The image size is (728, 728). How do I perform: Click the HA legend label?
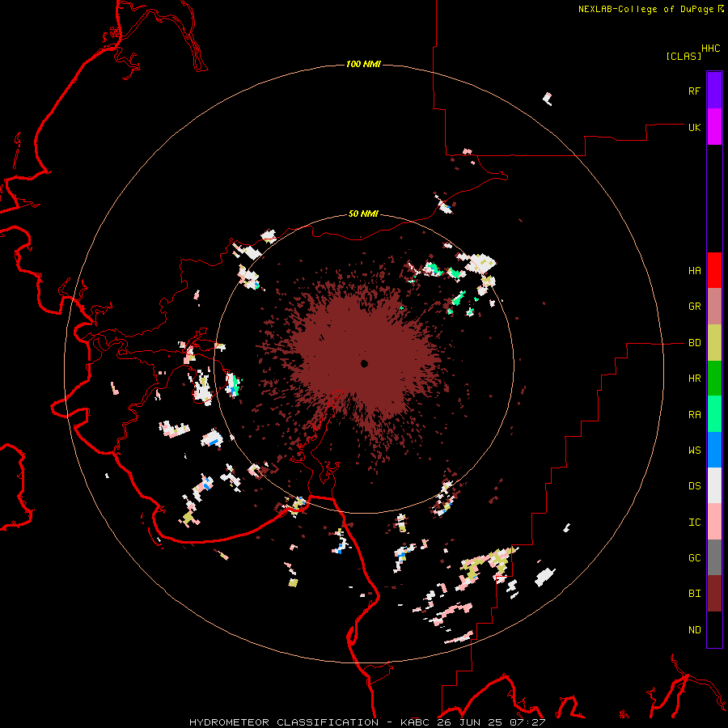pos(694,271)
